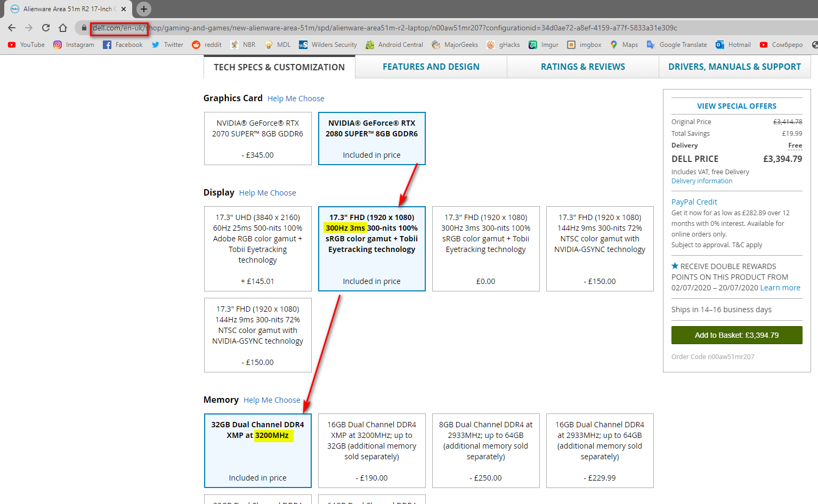Click the DELL PRICE £3,394.79 amount
The height and width of the screenshot is (504, 818).
782,159
